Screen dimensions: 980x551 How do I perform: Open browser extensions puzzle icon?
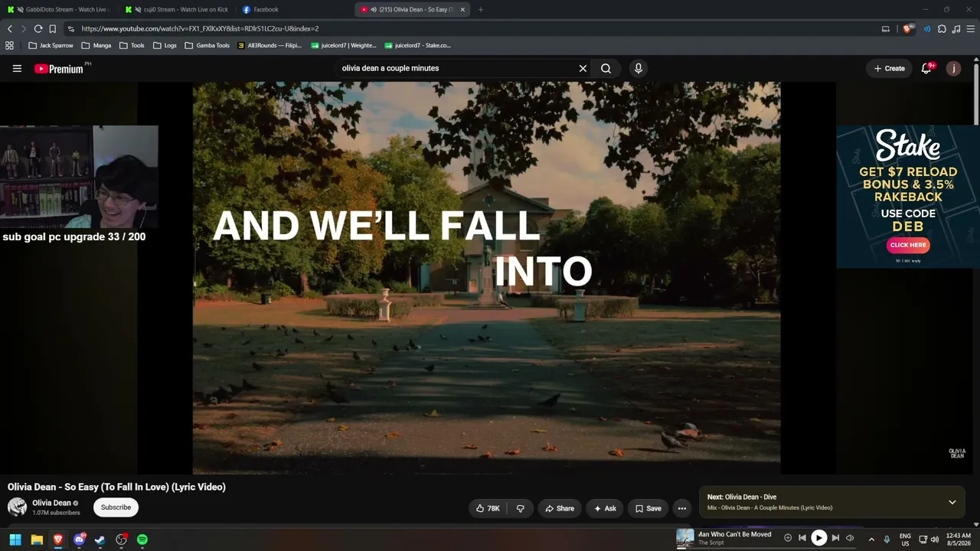point(942,28)
